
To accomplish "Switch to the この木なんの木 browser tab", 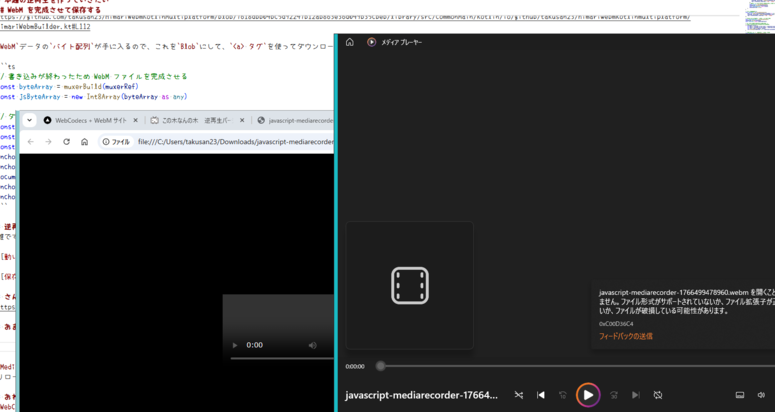I will tap(195, 120).
